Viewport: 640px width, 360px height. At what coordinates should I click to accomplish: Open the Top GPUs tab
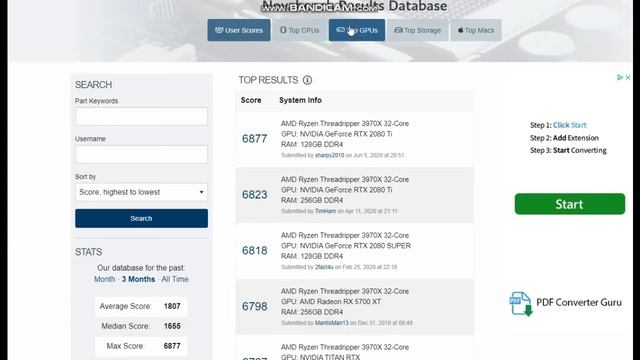tap(357, 30)
